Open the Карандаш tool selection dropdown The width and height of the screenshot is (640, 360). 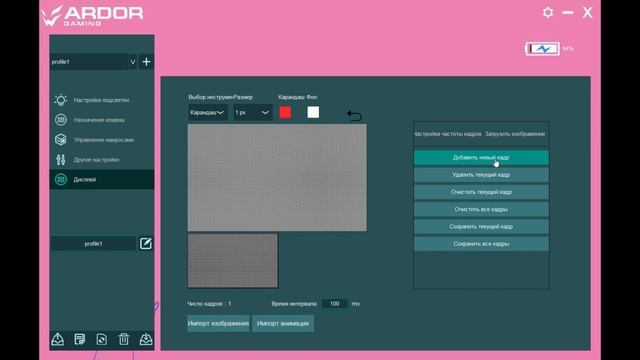[x=208, y=113]
